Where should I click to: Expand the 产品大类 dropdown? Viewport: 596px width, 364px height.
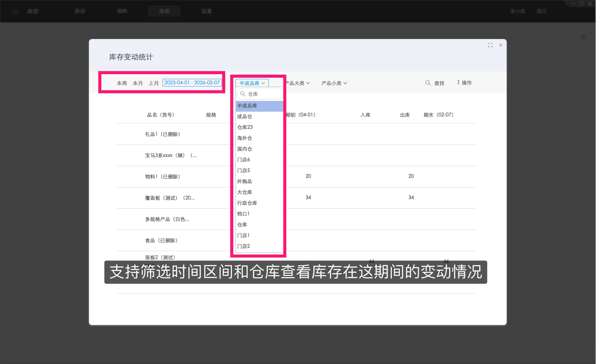(298, 83)
